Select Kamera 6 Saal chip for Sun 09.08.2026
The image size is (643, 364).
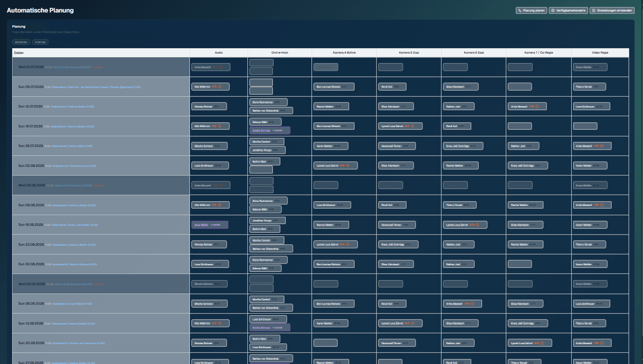(x=460, y=205)
